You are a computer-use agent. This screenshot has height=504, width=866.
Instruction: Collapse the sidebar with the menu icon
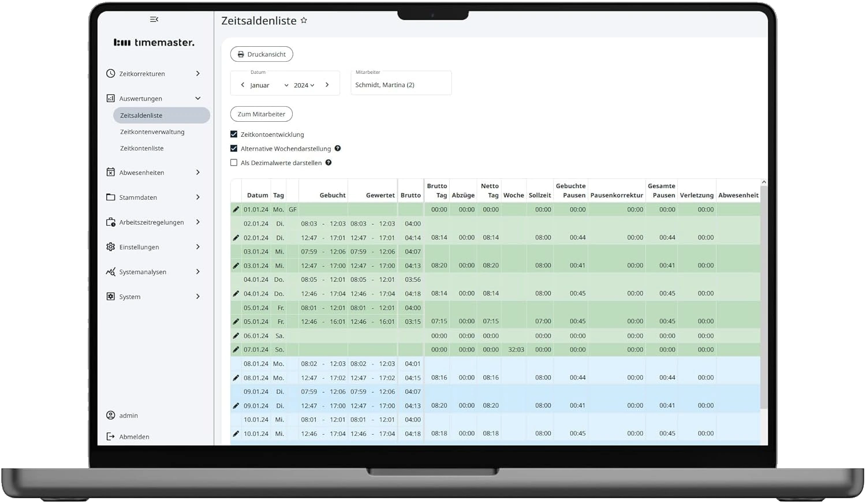pos(154,20)
